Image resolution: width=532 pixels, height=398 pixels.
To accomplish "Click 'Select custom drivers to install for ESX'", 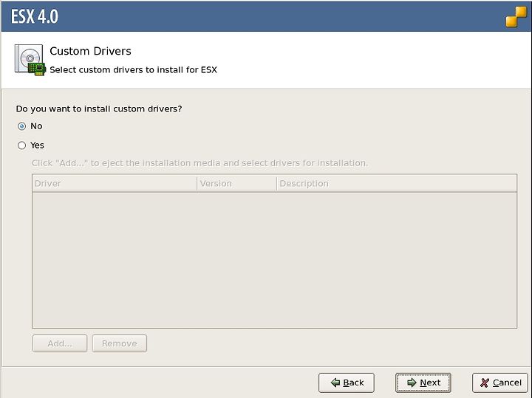I will 133,70.
